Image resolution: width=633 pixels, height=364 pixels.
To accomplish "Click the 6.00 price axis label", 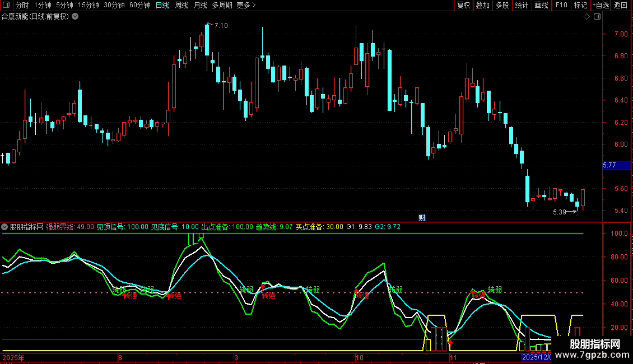I will tap(621, 144).
